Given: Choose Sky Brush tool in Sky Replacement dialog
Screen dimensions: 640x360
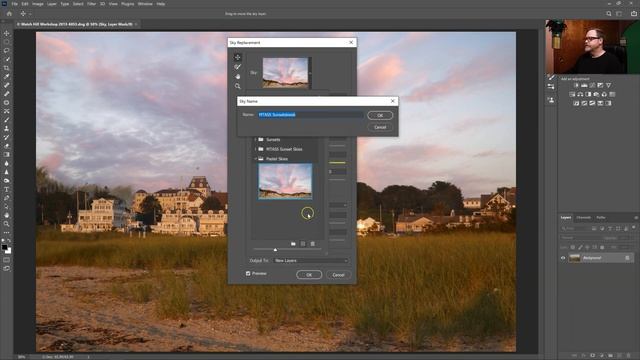Looking at the screenshot, I should point(238,67).
